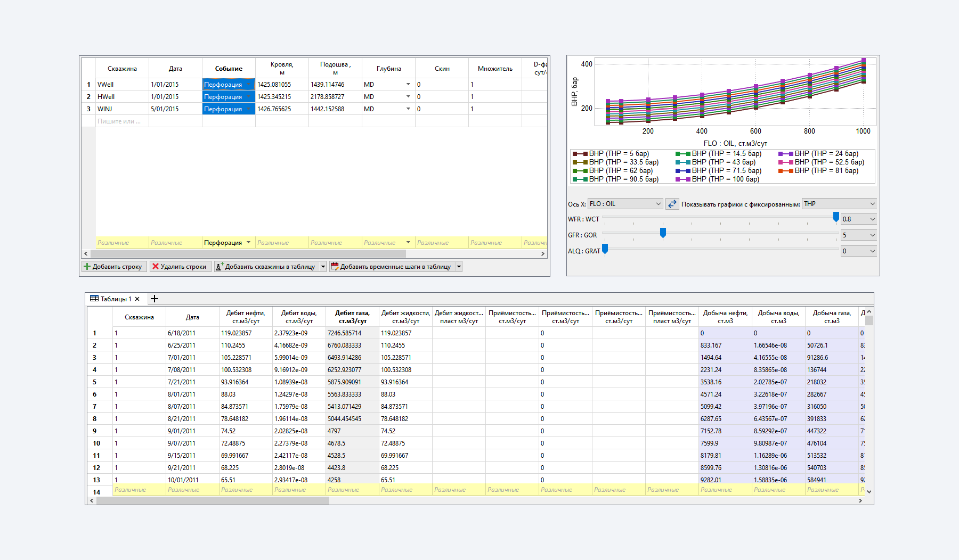Open the ALQ : GRAT value dropdown 0

[x=859, y=251]
